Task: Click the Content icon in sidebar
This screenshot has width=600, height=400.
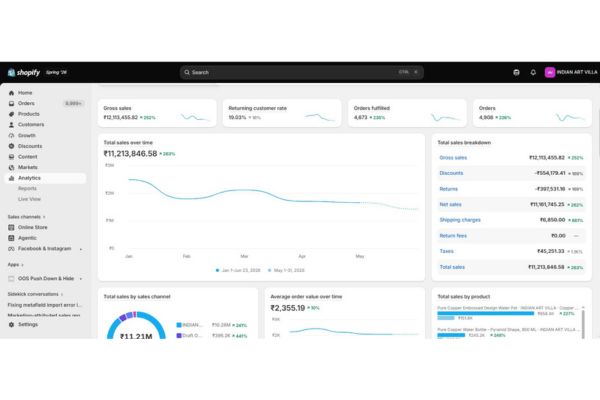Action: (11, 157)
